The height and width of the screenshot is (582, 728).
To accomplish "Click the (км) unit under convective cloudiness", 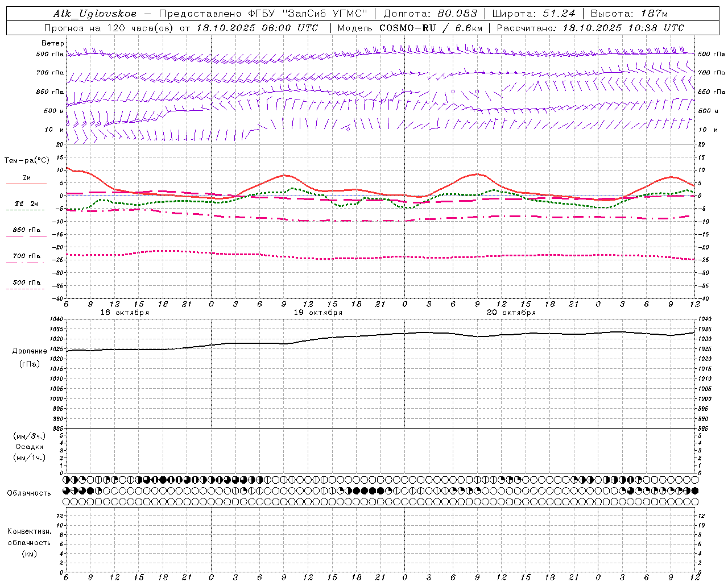I will tap(29, 554).
